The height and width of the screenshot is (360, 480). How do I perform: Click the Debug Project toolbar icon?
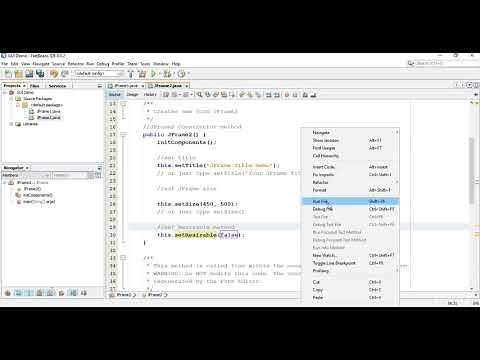[167, 74]
